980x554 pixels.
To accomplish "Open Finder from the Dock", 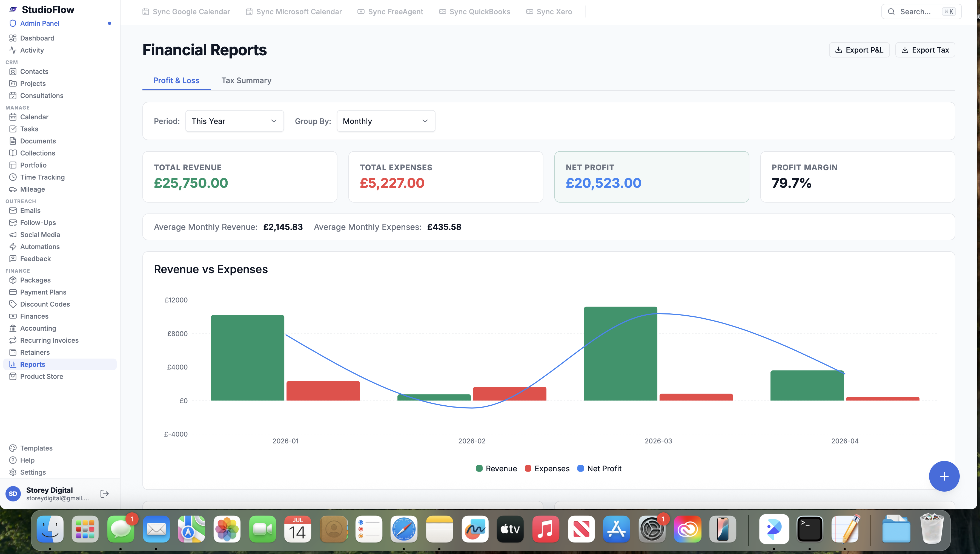I will (x=50, y=529).
